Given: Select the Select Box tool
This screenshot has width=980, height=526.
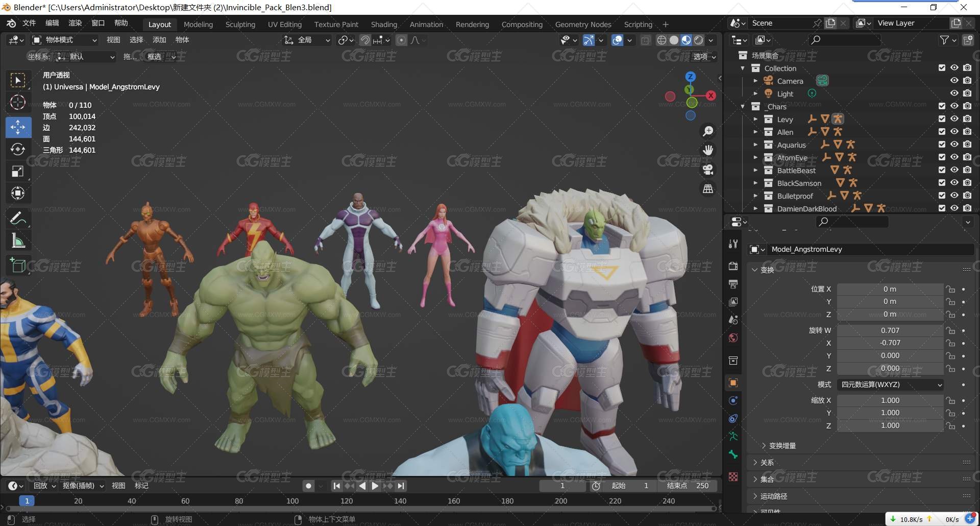Looking at the screenshot, I should [18, 80].
